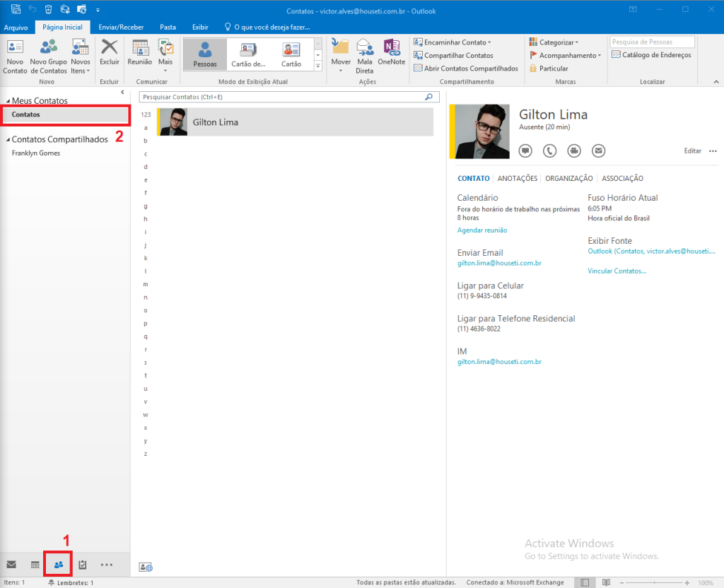Open the Pasta tab

coord(168,28)
